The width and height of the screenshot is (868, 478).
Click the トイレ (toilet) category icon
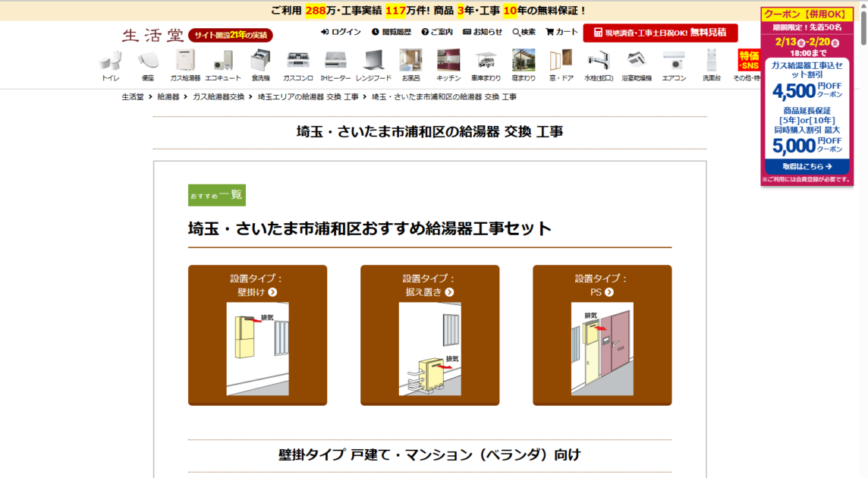click(x=110, y=65)
